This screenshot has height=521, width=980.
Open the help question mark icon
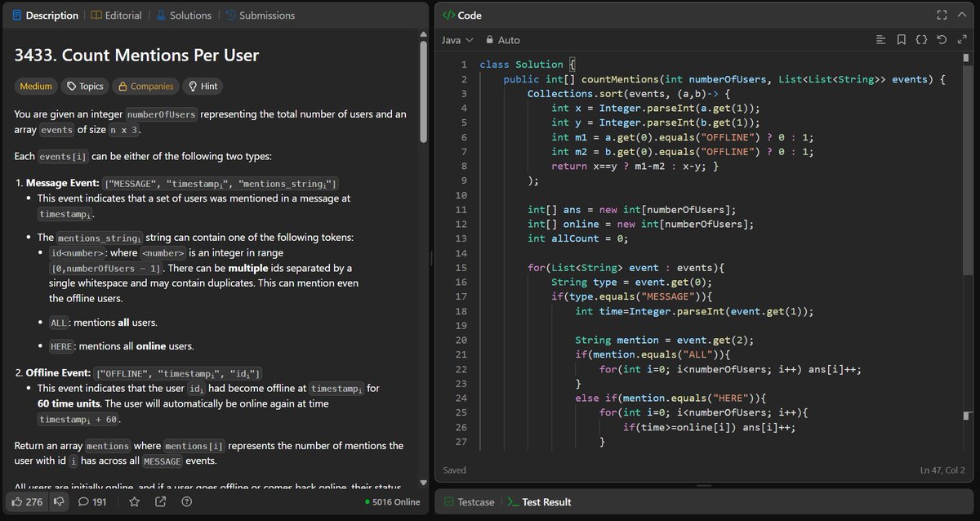[185, 501]
